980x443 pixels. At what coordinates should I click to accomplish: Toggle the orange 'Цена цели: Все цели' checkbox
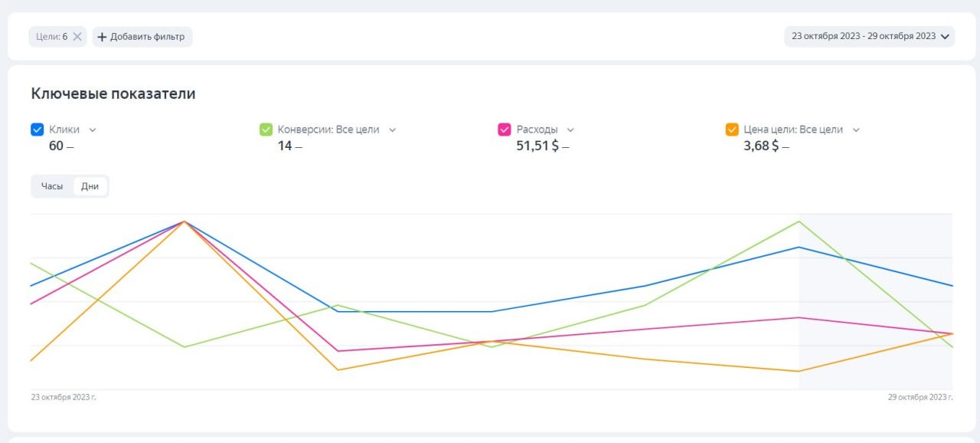click(732, 130)
